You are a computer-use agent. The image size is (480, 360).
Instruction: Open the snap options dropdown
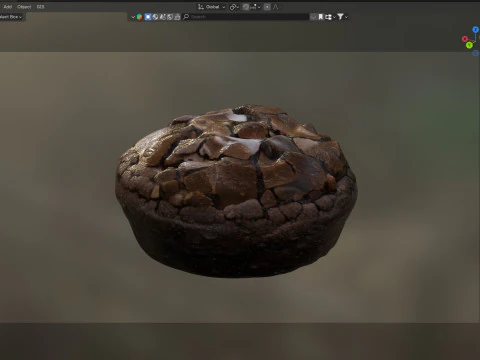255,7
